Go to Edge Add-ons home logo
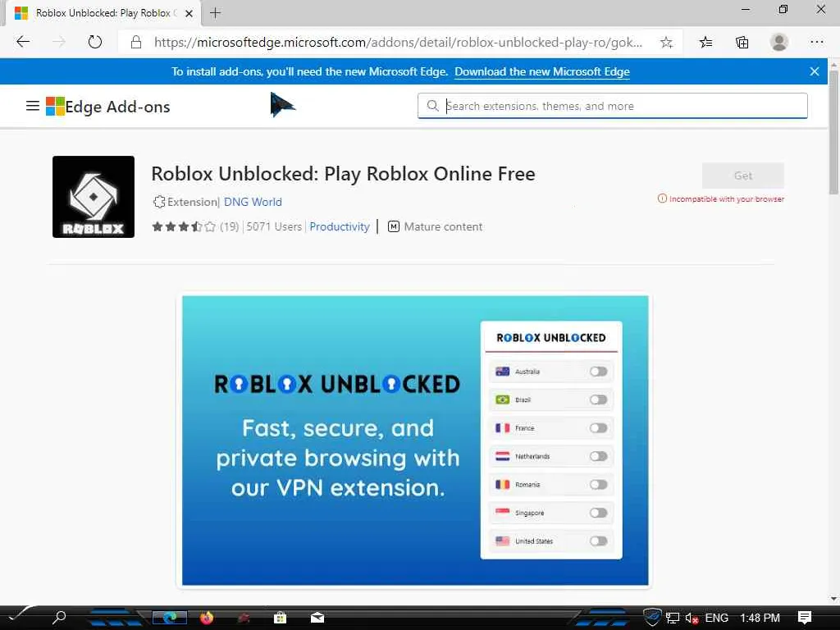840x630 pixels. pyautogui.click(x=108, y=107)
